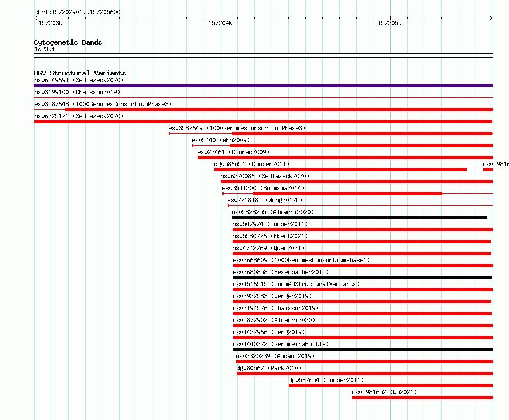Select the thin red nsv3199100 variant line
Viewport: 509px width, 420px height.
point(263,97)
